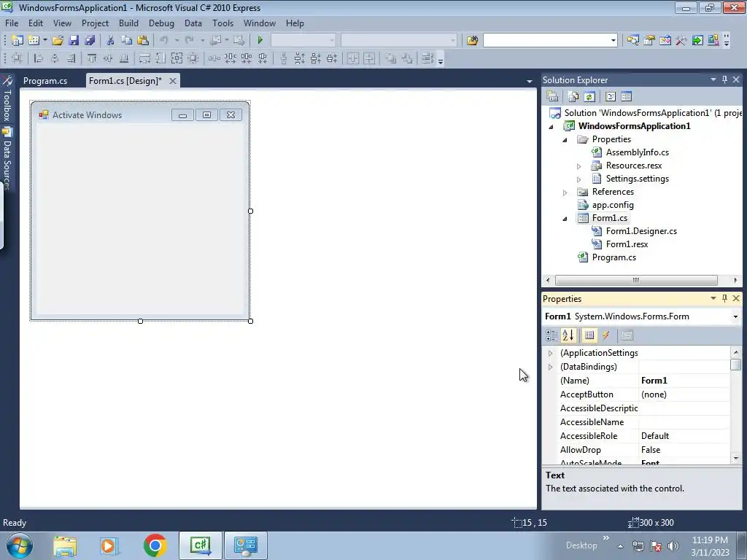Open the Data Sources side tab

tap(7, 160)
